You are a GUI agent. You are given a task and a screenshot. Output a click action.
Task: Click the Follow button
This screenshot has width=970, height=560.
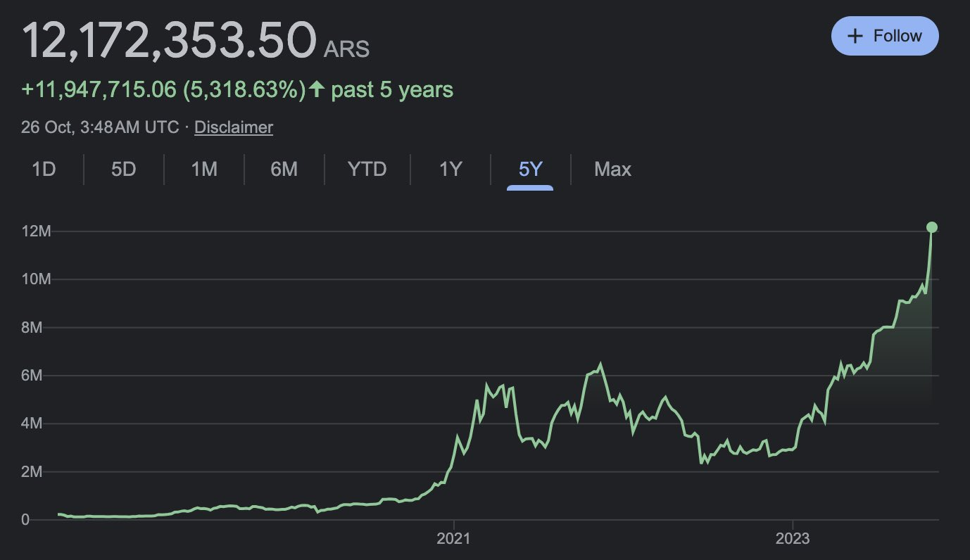click(885, 36)
